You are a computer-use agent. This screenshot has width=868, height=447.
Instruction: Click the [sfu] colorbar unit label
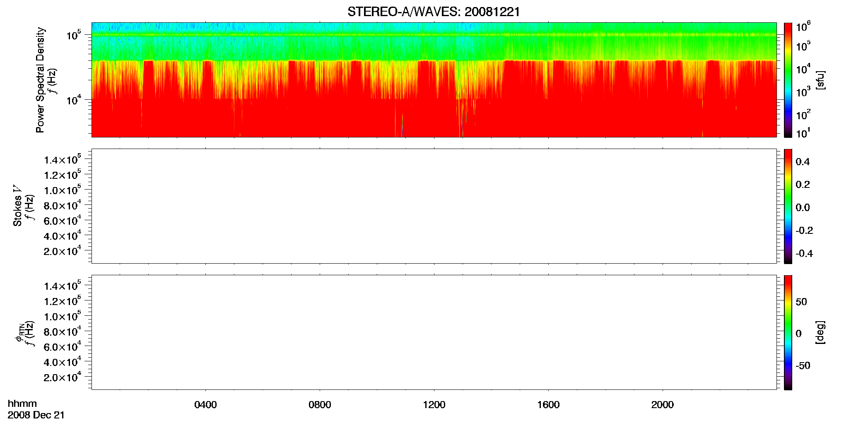click(820, 80)
